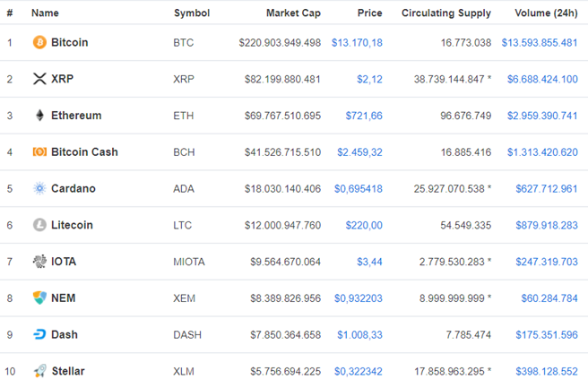Open the Stellar name link
This screenshot has height=388, width=588.
point(68,371)
